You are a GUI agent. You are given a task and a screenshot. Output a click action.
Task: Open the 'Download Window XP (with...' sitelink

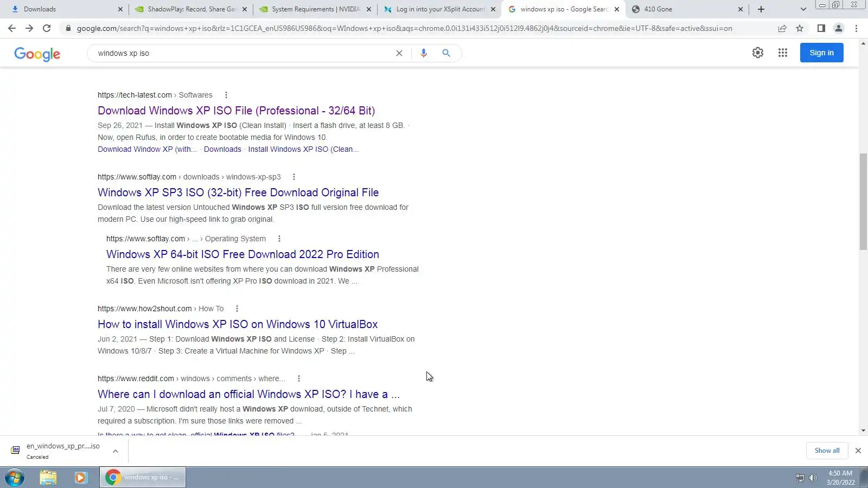click(147, 149)
